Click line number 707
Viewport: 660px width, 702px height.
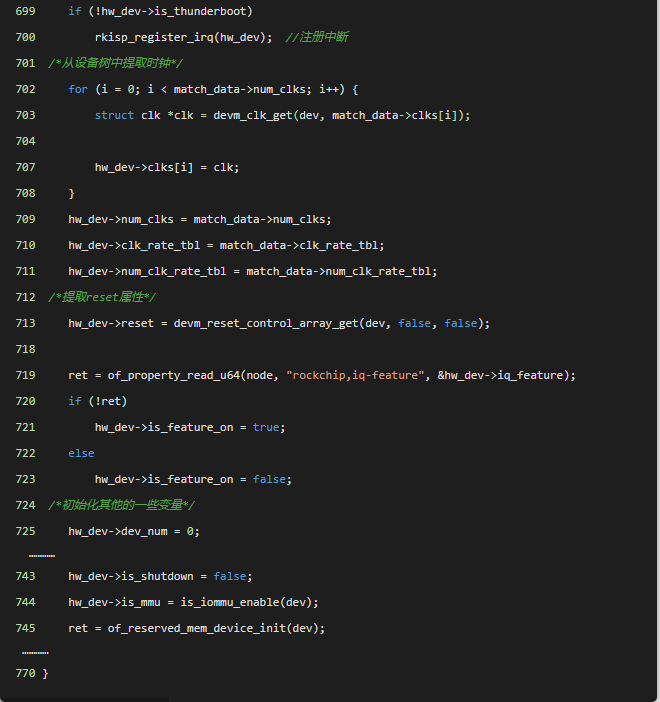click(26, 167)
